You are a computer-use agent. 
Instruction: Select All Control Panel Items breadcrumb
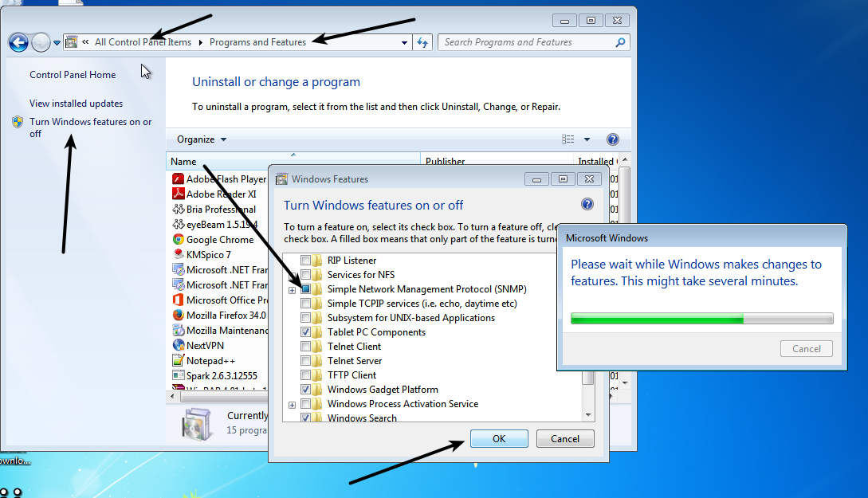coord(143,42)
